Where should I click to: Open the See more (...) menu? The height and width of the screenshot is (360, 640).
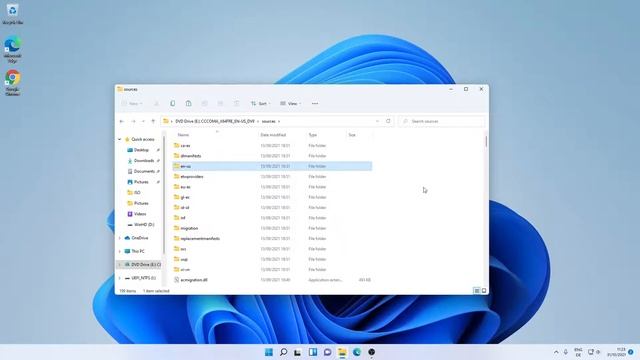pyautogui.click(x=315, y=104)
